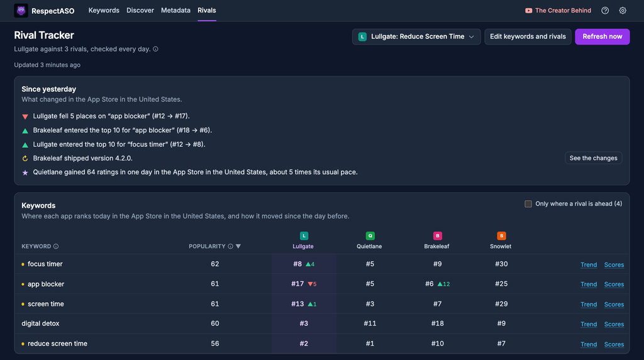Click Brakeleaf rank #6 for app blocker
This screenshot has height=360, width=644.
tap(429, 284)
